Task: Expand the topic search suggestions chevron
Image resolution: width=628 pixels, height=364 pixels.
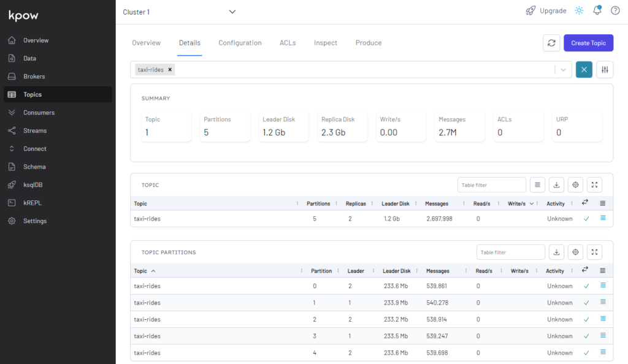Action: click(562, 69)
